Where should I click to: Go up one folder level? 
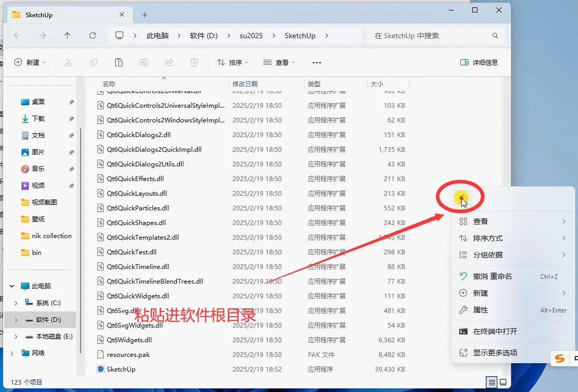(67, 36)
